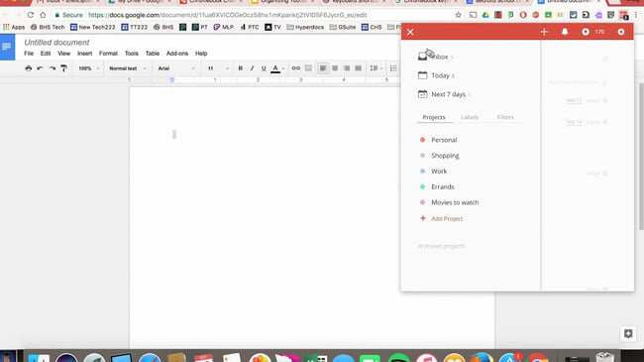The image size is (644, 362).
Task: Select justify alignment
Action: click(x=358, y=68)
